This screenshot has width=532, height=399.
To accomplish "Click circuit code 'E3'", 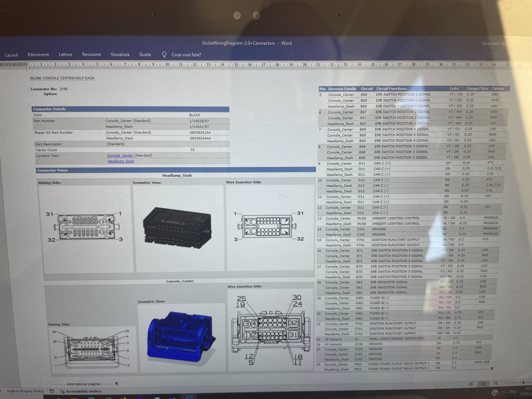I will [x=357, y=339].
